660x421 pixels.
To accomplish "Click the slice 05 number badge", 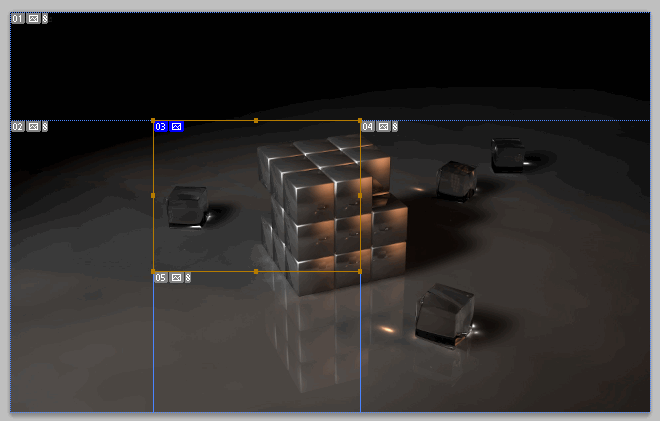I will (x=161, y=277).
